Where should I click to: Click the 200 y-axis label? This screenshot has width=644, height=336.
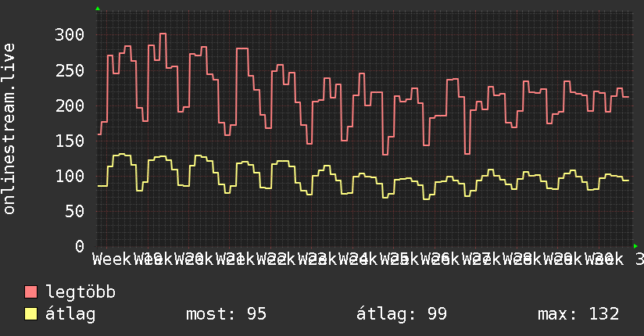click(70, 106)
